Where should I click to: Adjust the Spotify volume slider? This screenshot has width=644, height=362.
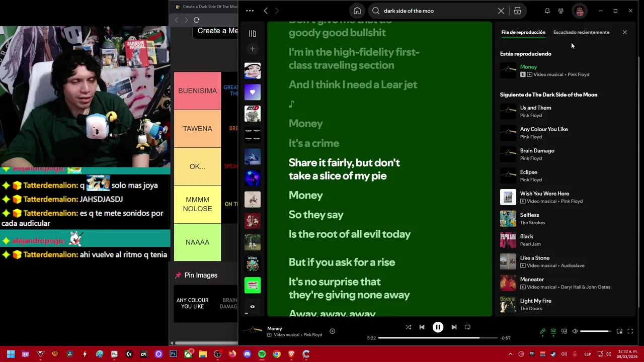(596, 331)
